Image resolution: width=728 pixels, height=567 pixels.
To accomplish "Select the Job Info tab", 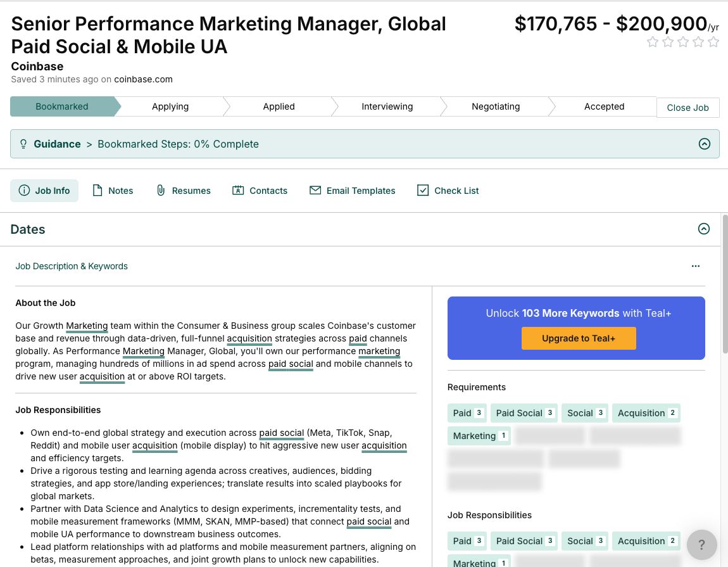I will point(44,191).
